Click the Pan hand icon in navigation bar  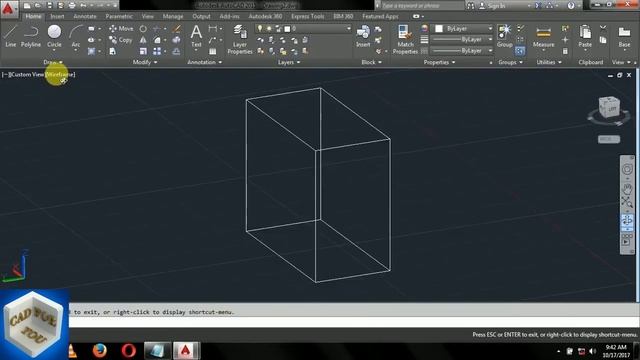click(627, 188)
